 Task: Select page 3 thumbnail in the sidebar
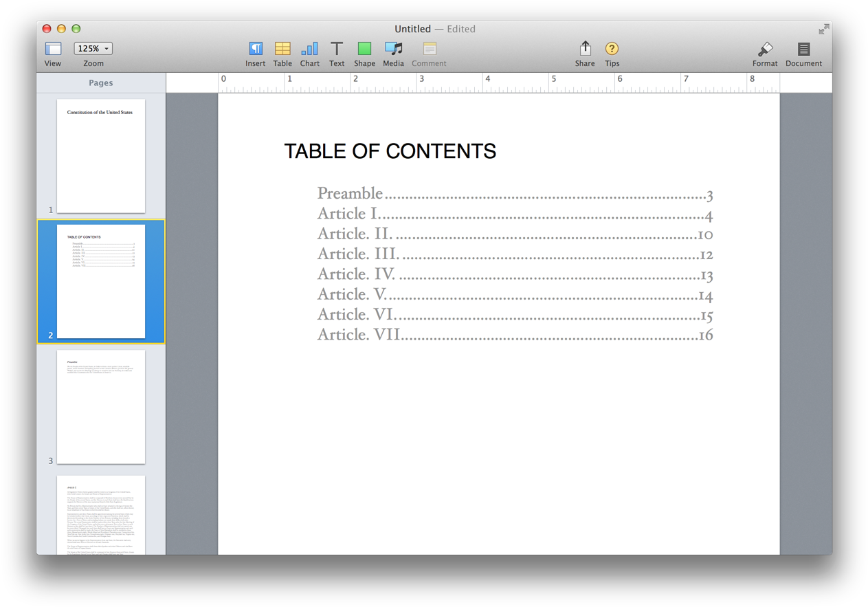click(x=100, y=406)
